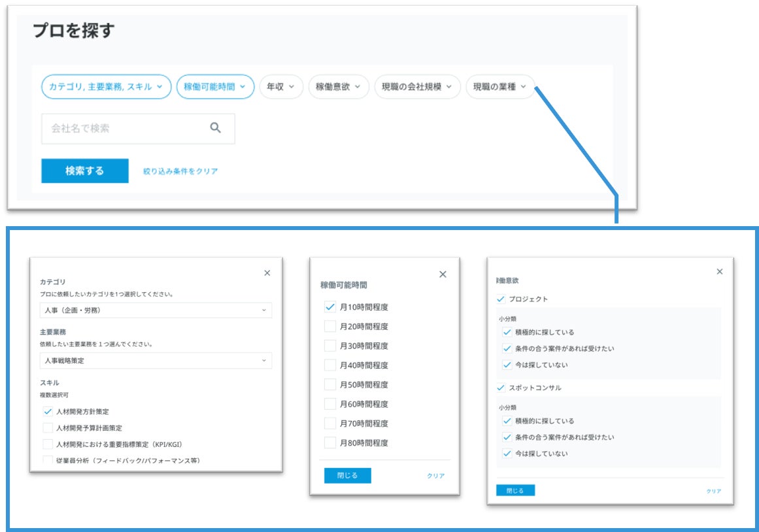Check 人材開発予算計画策定 skill
Viewport: 759px width, 532px height.
(48, 428)
